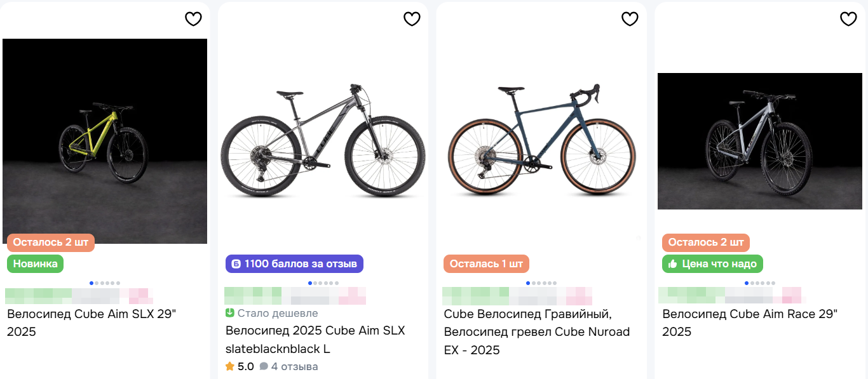This screenshot has height=379, width=868.
Task: Click the green "Новинка" badge
Action: tap(35, 264)
